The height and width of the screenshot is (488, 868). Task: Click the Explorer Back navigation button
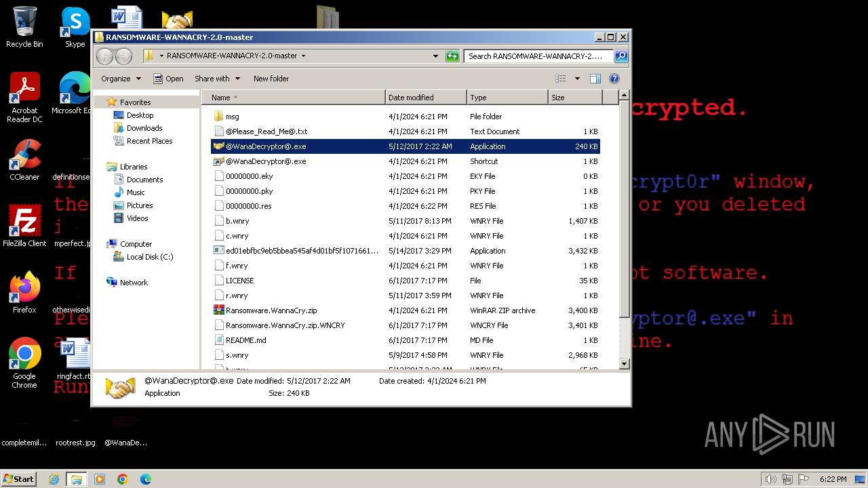[104, 56]
